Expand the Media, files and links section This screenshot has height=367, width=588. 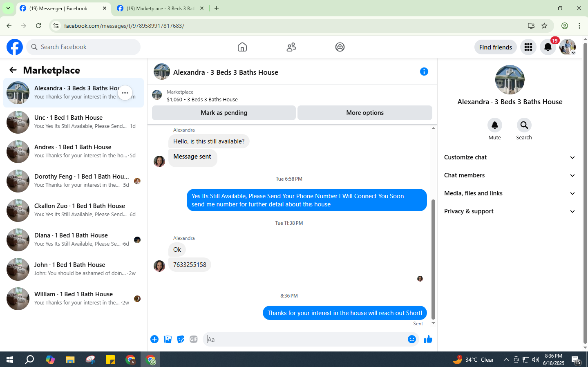[x=510, y=193]
